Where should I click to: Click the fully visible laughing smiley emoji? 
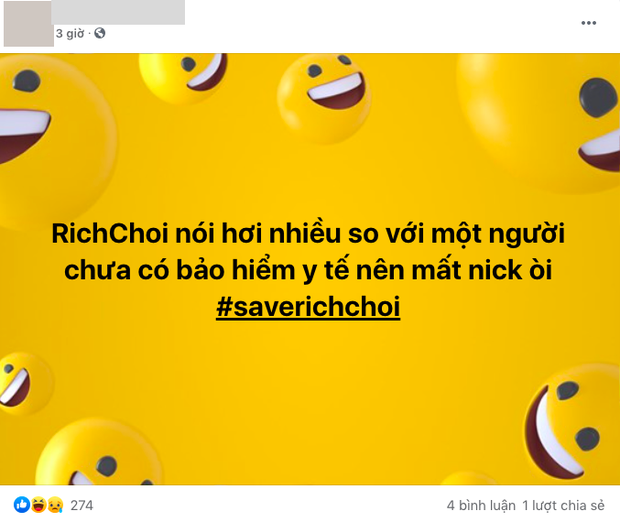pyautogui.click(x=325, y=99)
